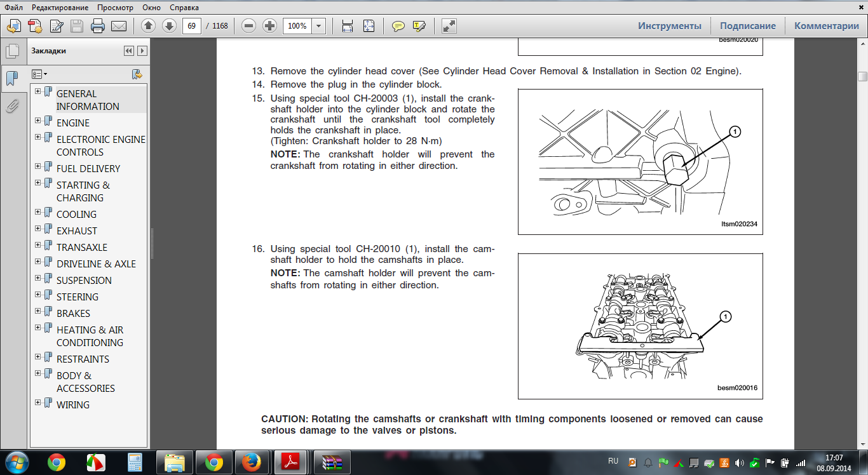Open the Редактирование menu
This screenshot has width=868, height=475.
(x=60, y=8)
